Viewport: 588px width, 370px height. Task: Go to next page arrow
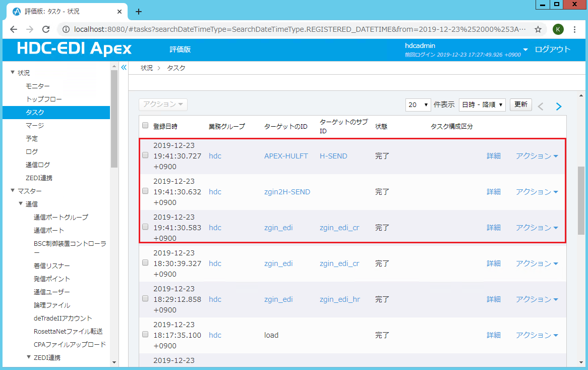(x=558, y=107)
